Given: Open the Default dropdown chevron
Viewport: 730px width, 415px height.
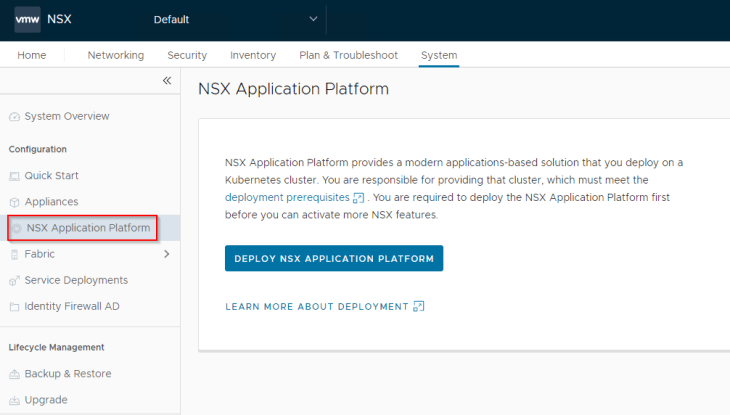Looking at the screenshot, I should point(313,19).
